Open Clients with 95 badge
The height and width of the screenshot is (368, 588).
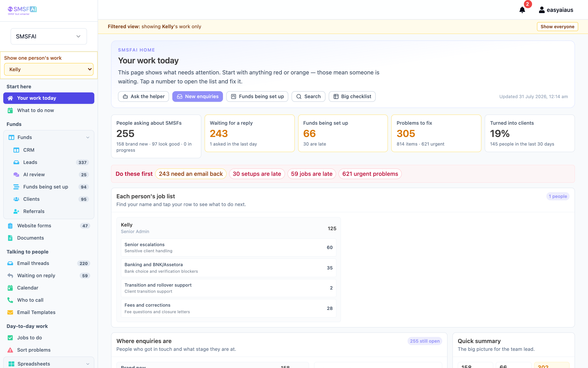(x=51, y=199)
